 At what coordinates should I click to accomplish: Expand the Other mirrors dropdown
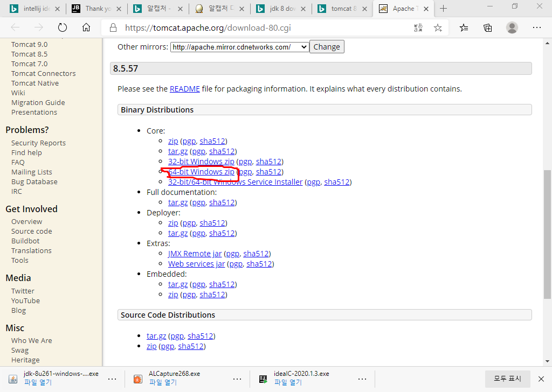click(x=239, y=47)
